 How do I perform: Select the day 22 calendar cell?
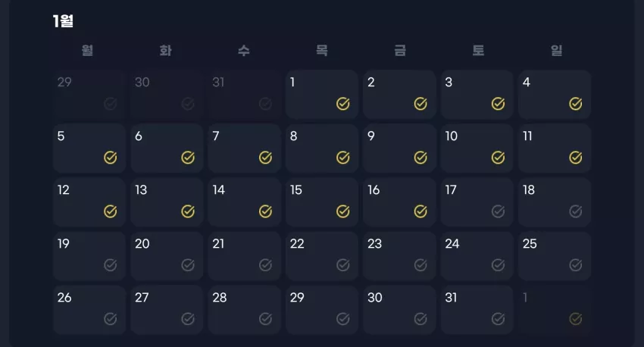[322, 256]
